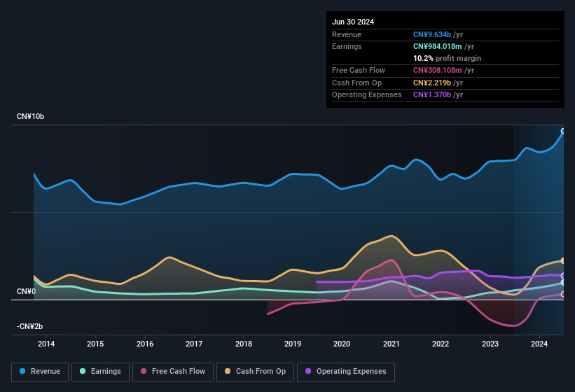
Task: Toggle the Cash From Op legend button
Action: coord(255,372)
